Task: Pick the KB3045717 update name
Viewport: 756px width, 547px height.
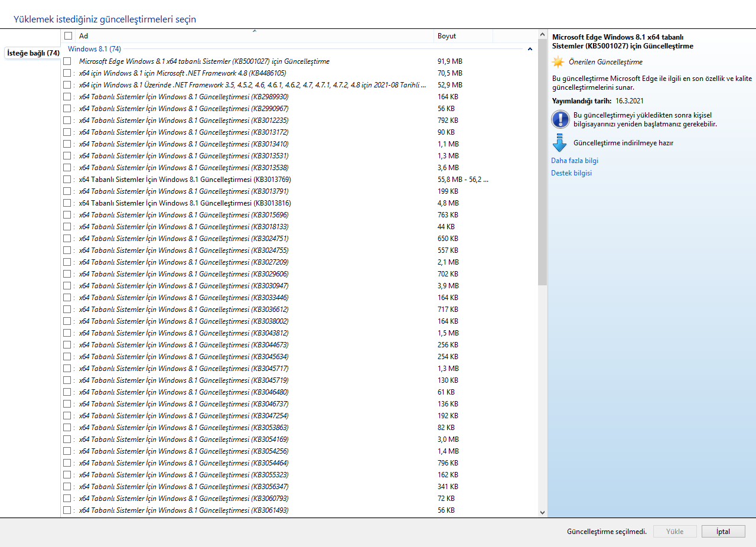Action: pos(184,369)
